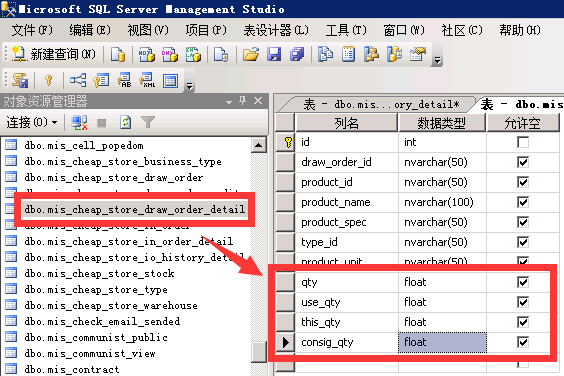The image size is (564, 376).
Task: Switch to the dbo.mis...ory_detail* tab
Action: tap(381, 105)
